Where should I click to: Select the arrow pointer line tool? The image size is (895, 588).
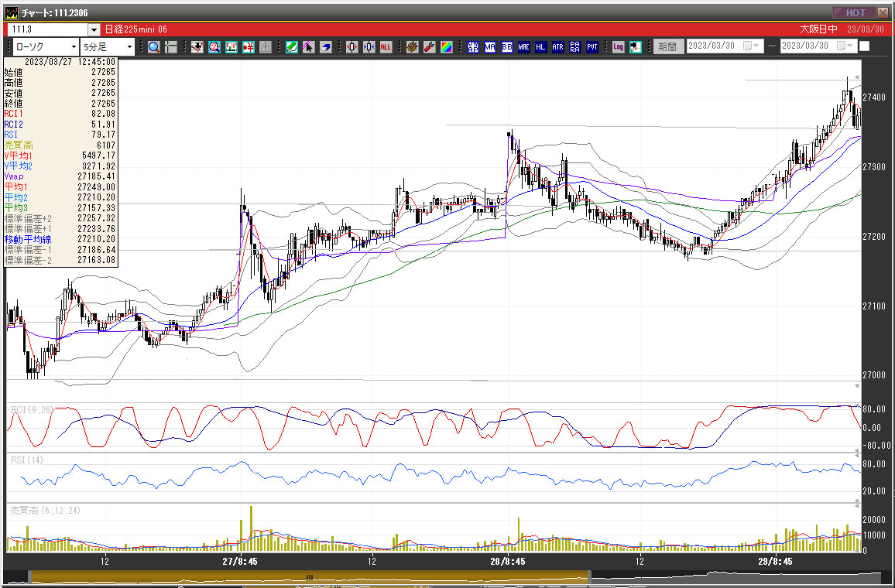click(x=308, y=46)
